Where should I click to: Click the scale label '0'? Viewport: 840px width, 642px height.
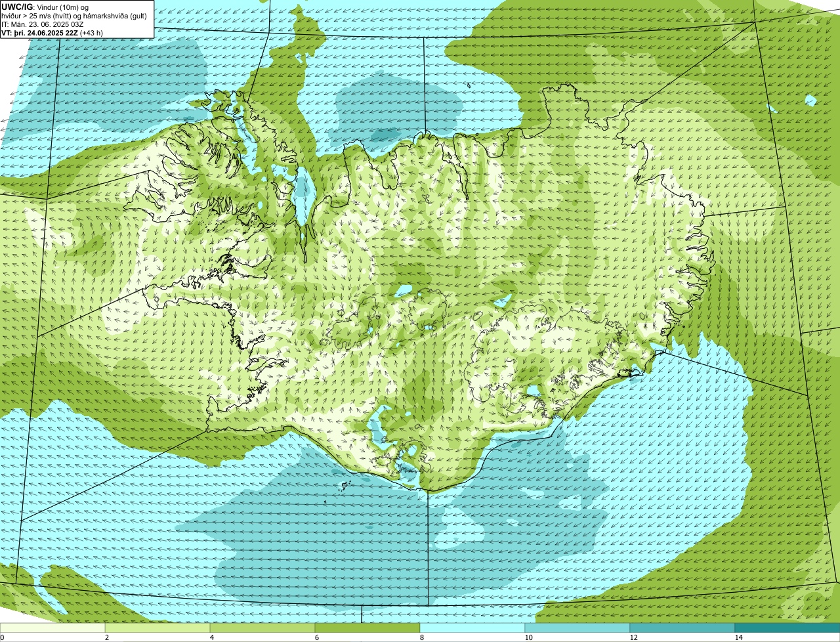[3, 637]
